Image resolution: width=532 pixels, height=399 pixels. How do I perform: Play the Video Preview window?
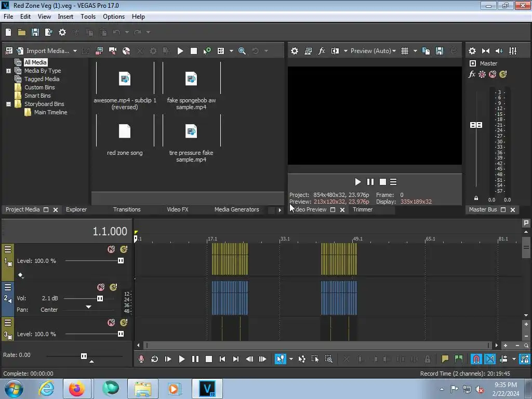click(x=357, y=182)
